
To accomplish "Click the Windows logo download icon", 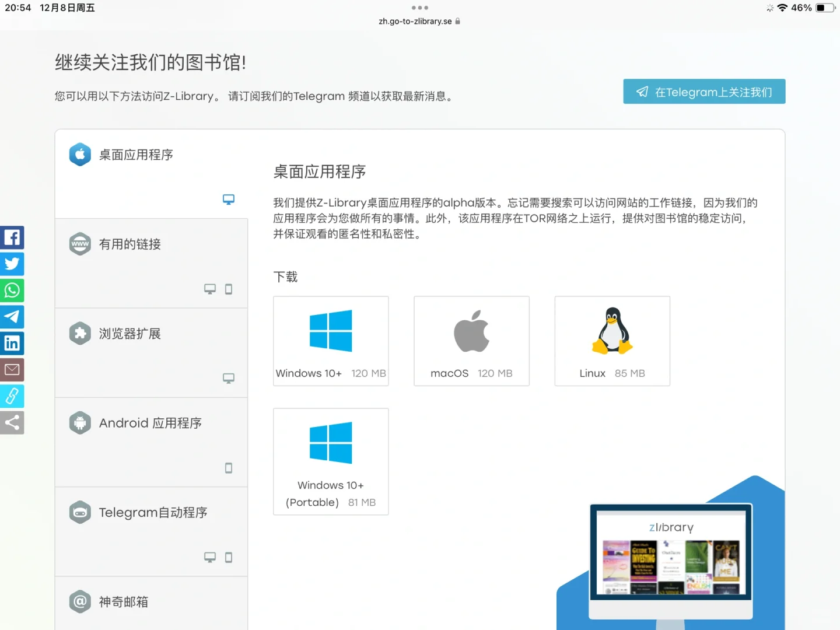I will 331,331.
